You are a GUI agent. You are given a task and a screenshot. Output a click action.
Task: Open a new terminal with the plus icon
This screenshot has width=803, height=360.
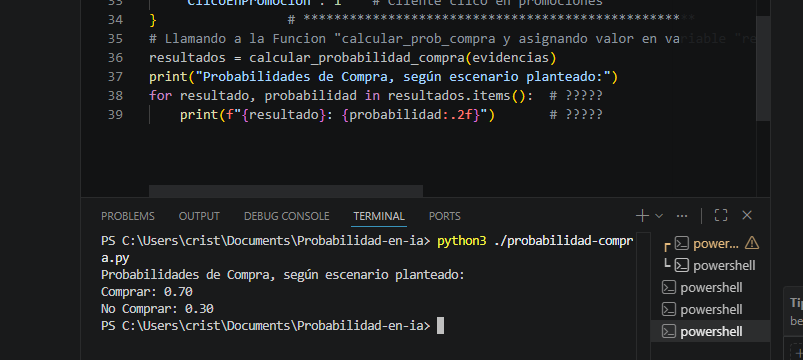tap(642, 216)
